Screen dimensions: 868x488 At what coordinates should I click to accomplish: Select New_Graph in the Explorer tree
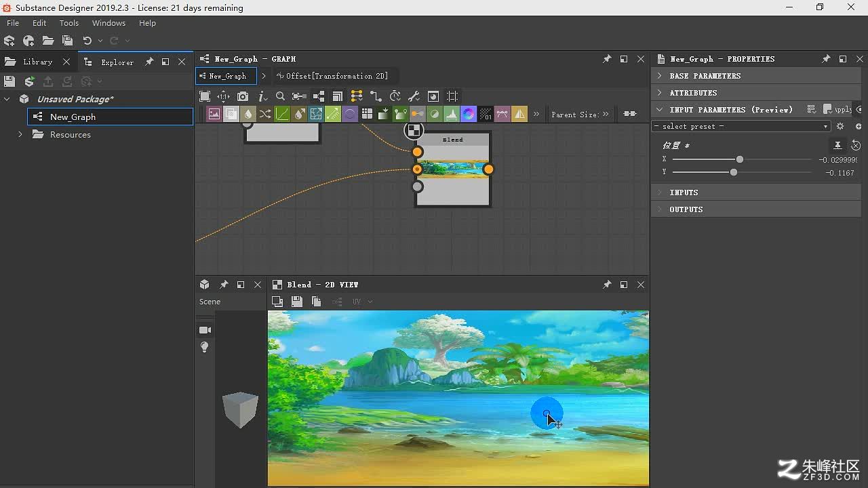click(111, 117)
